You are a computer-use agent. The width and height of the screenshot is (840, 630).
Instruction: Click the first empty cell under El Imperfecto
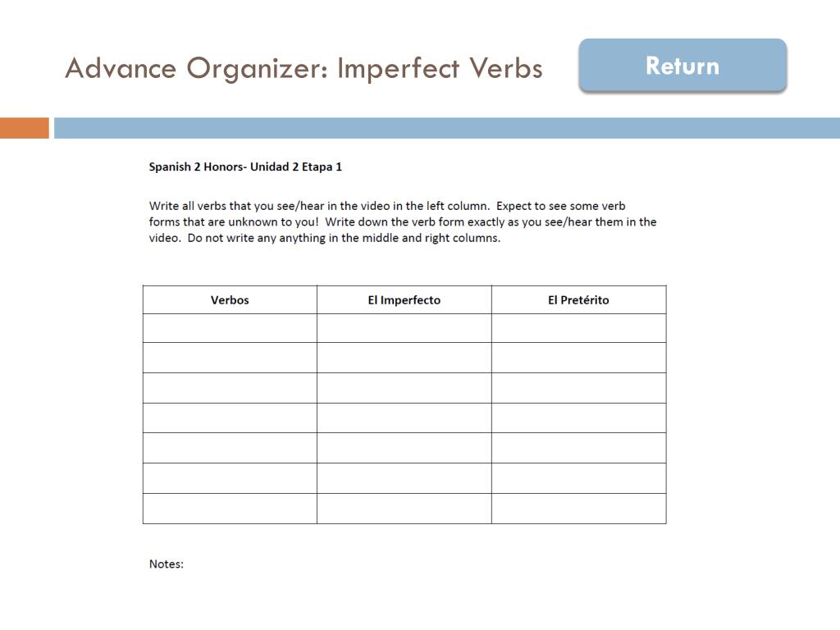404,328
